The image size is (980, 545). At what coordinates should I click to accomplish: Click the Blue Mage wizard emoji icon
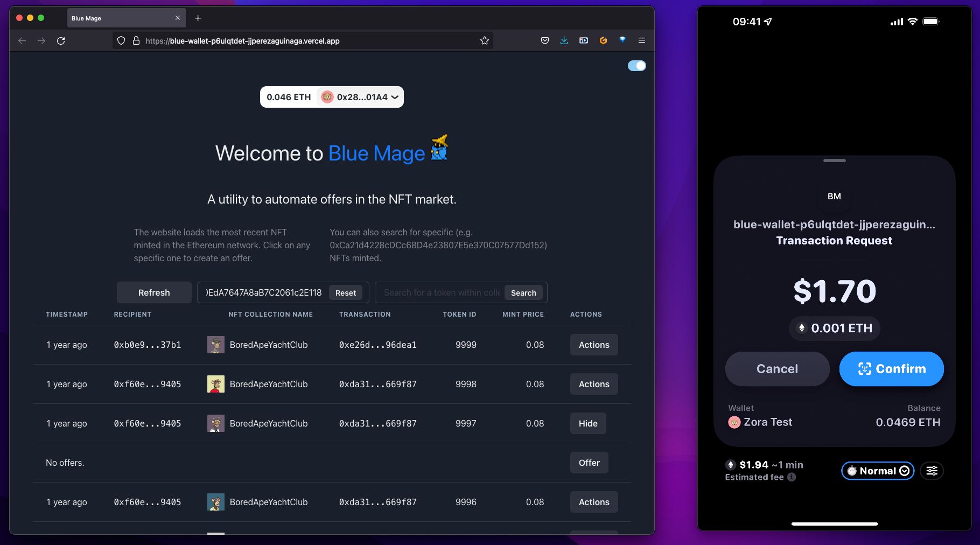[x=439, y=148]
